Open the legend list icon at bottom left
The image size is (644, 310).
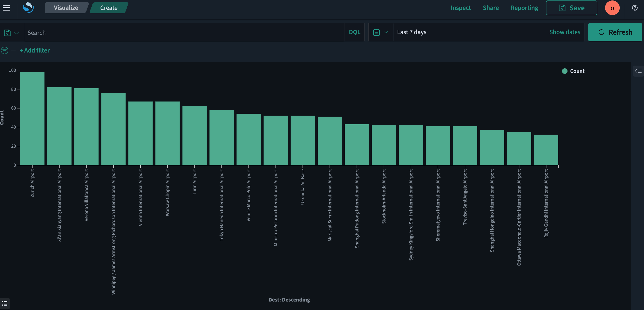click(x=4, y=304)
